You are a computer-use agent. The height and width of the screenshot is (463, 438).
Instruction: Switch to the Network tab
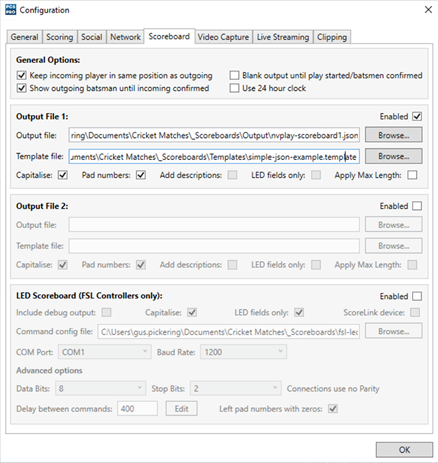[x=125, y=37]
